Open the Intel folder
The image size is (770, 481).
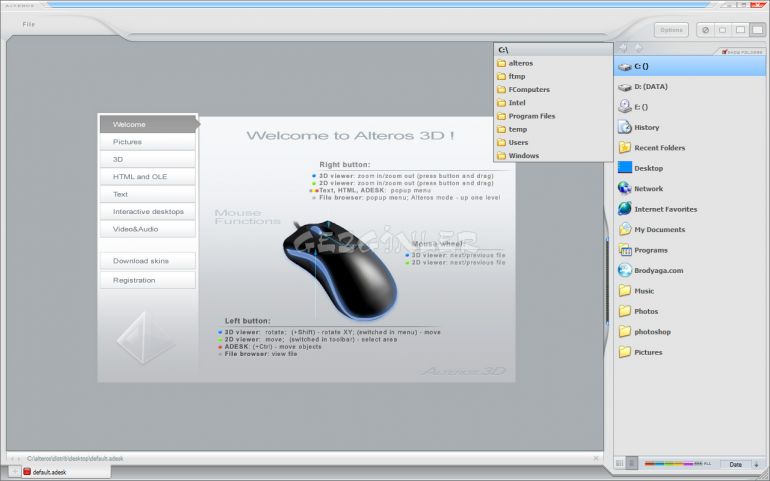coord(553,103)
